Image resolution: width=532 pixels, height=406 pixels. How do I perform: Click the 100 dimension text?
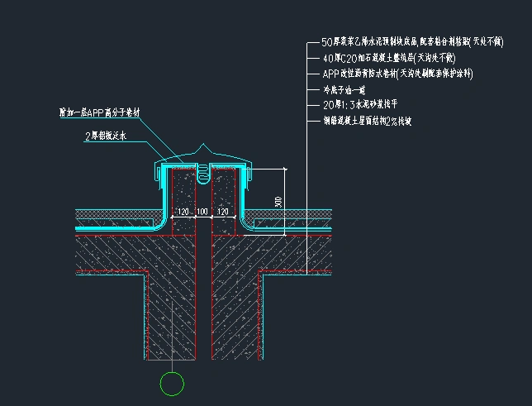[202, 212]
